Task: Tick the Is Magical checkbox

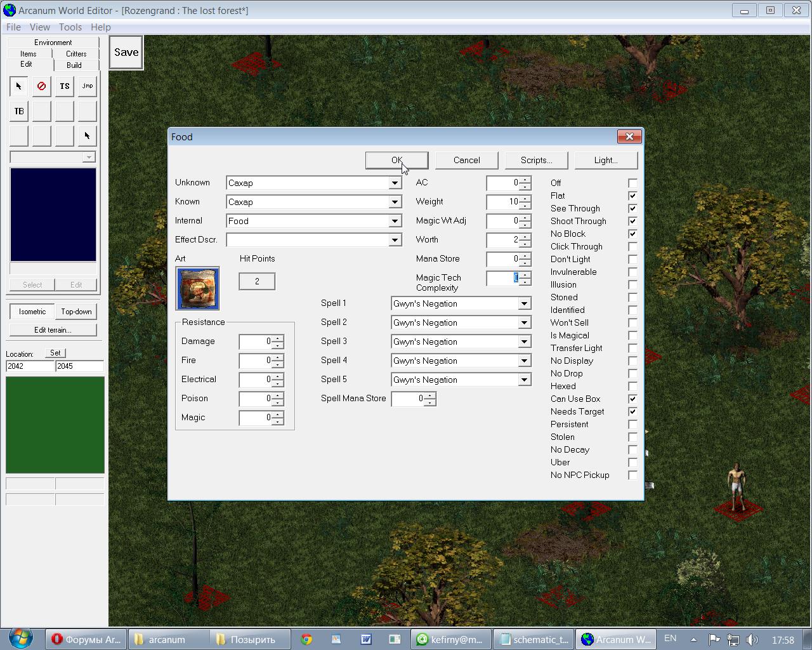Action: click(632, 335)
